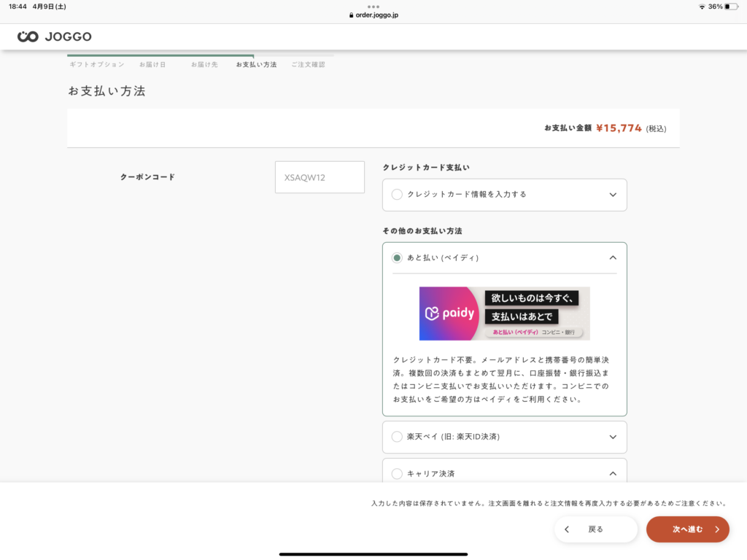The height and width of the screenshot is (560, 747).
Task: Tap the Wi-Fi status icon
Action: [702, 6]
